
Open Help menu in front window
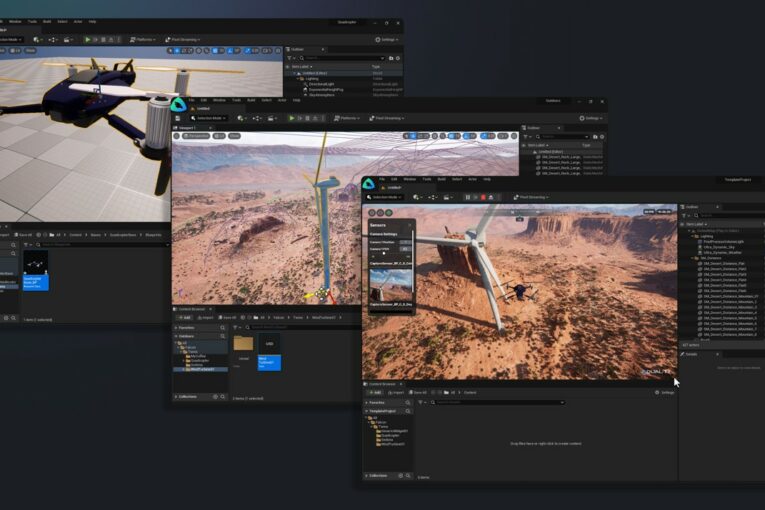[487, 179]
